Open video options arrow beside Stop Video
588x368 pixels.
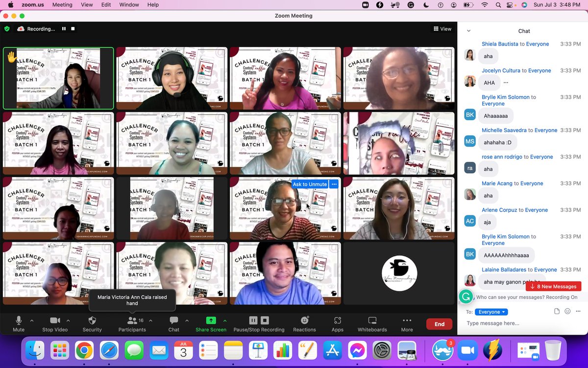pos(68,320)
